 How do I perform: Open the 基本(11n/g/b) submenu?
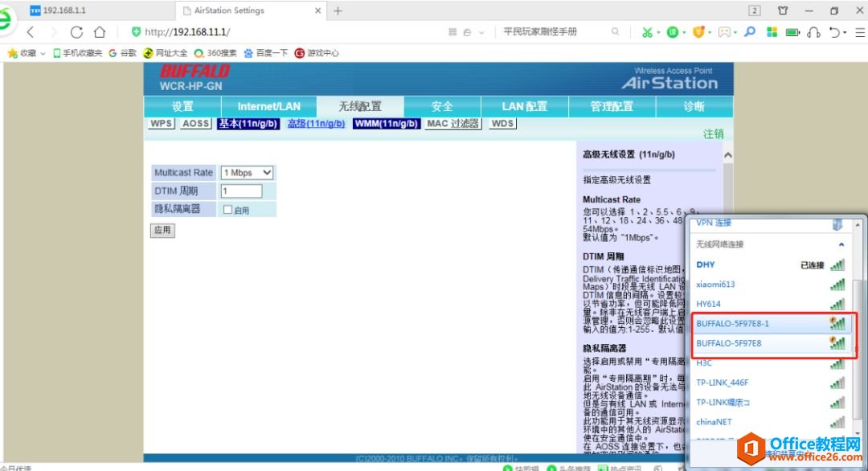tap(248, 124)
